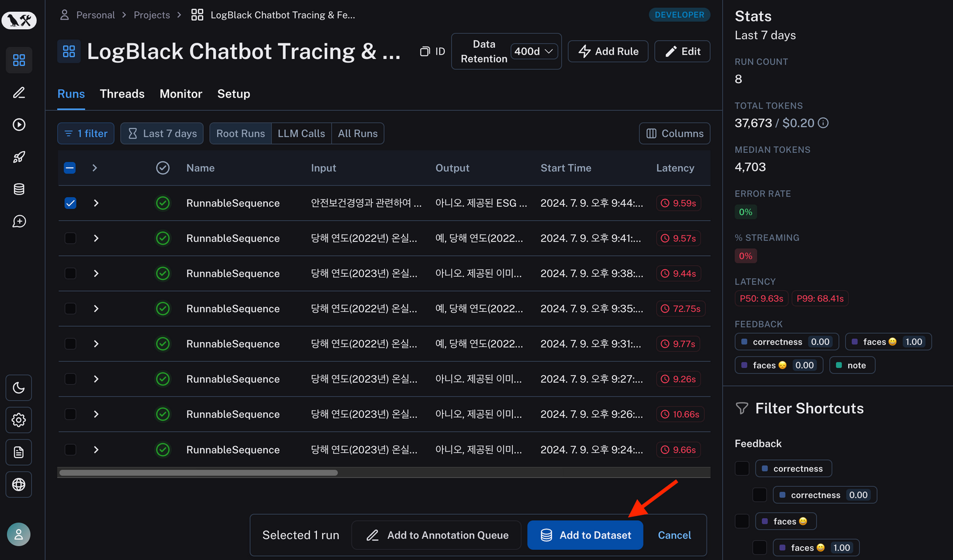
Task: Open the Annotation pencil icon in sidebar
Action: click(x=19, y=92)
